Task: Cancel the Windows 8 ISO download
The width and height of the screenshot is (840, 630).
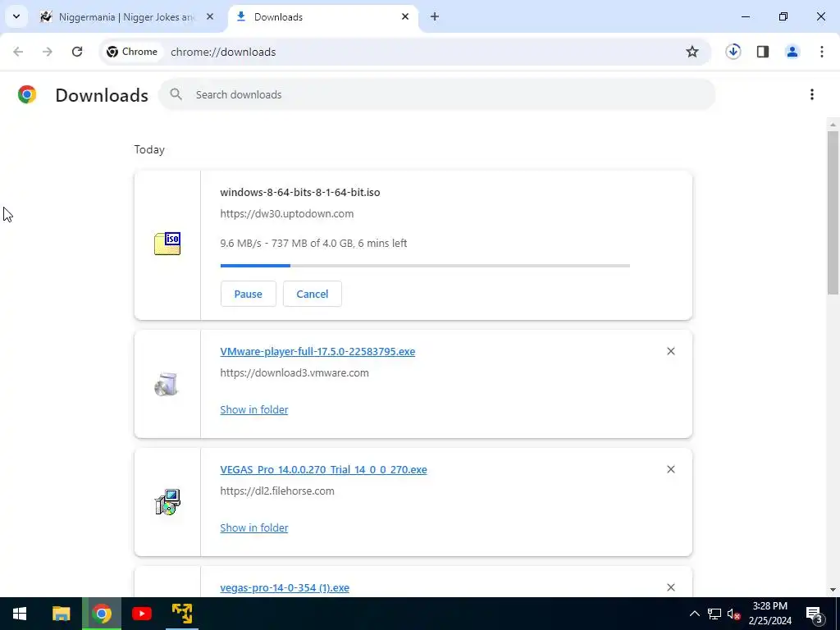Action: pos(313,294)
